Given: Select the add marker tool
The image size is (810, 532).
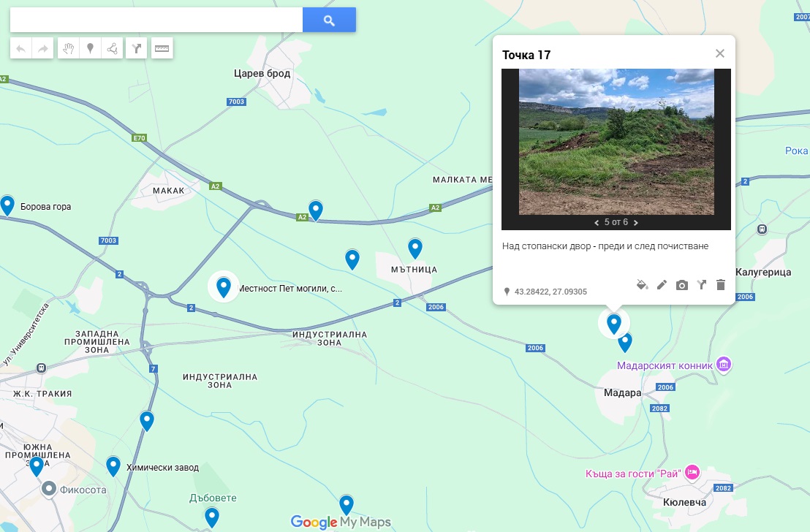Looking at the screenshot, I should tap(91, 49).
